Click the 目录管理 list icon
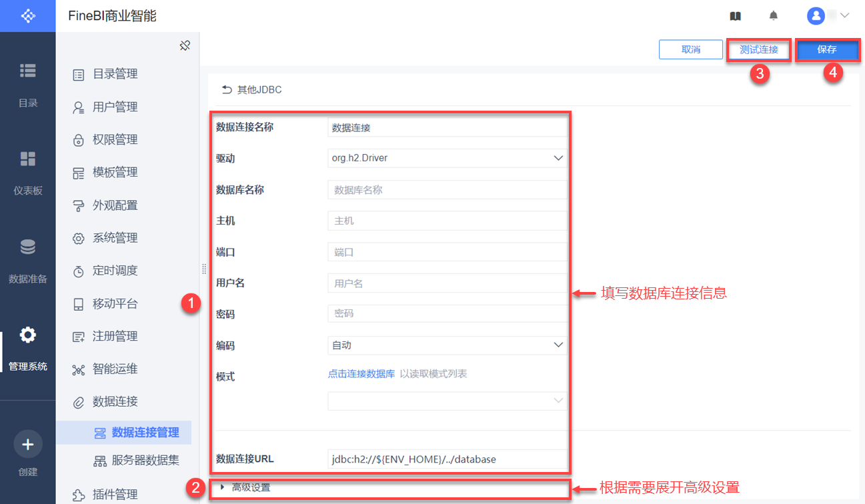Screen dimensions: 865x504 (79, 75)
